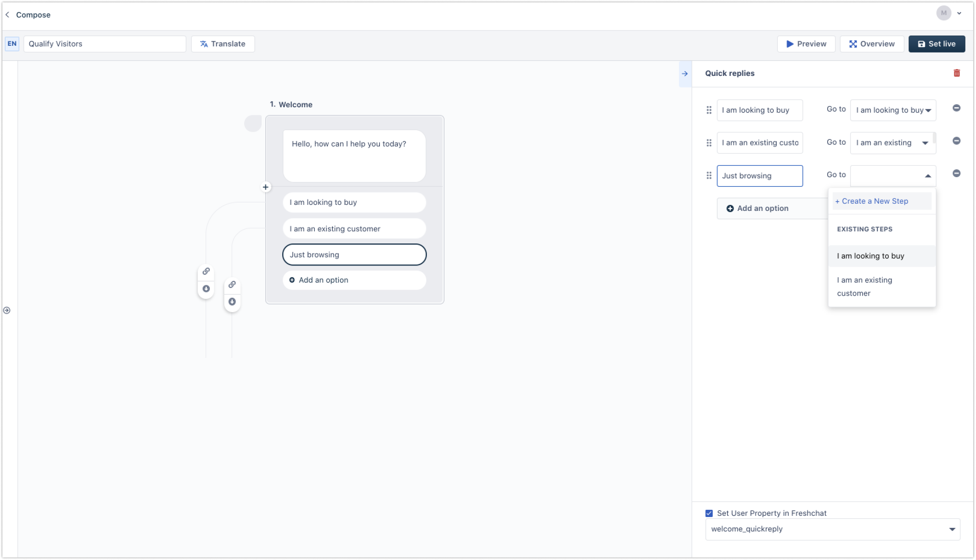Click the Qualify Visitors name field
Image resolution: width=976 pixels, height=560 pixels.
[105, 44]
